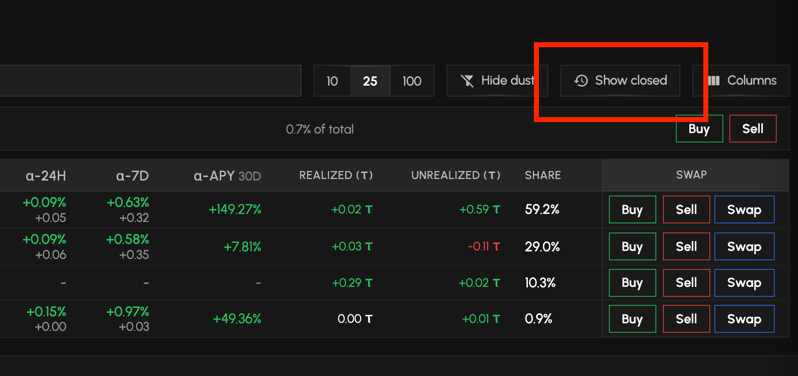Sort by the α-APY 30D column header
The width and height of the screenshot is (798, 376).
click(x=227, y=176)
